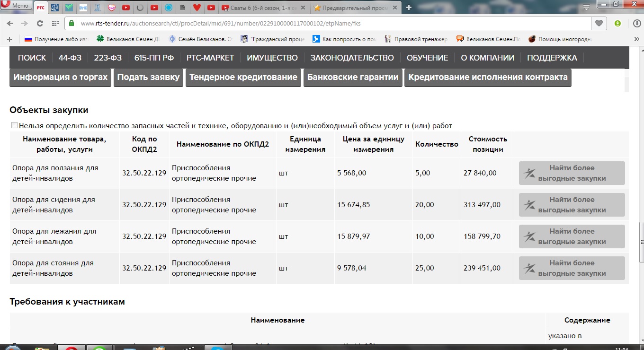Open Тендерное кредитование section
Screen dimensions: 644x350
point(243,78)
